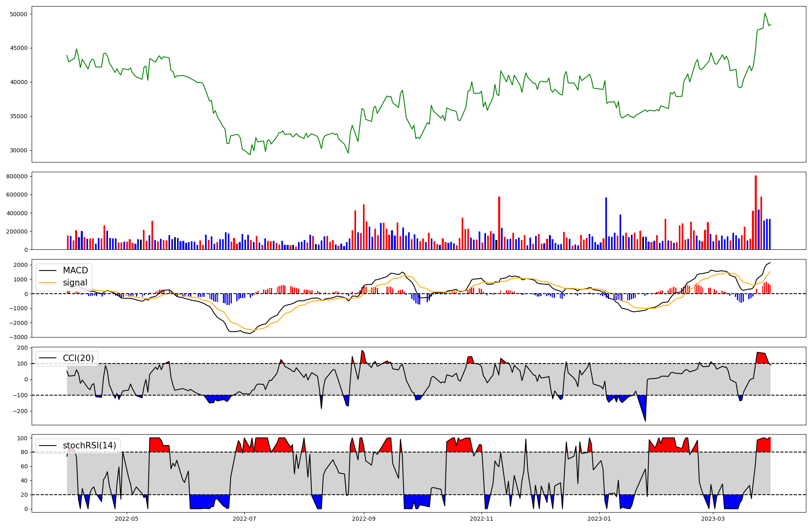Click the orange signal legend line swatch
Image resolution: width=812 pixels, height=528 pixels.
48,283
